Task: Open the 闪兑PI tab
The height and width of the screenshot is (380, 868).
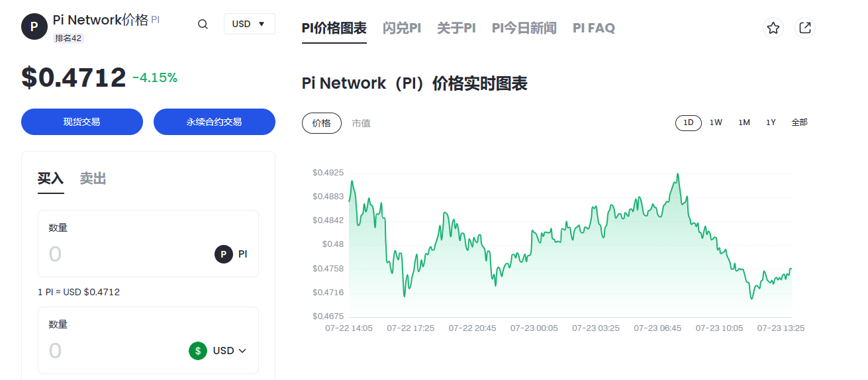Action: pyautogui.click(x=401, y=28)
